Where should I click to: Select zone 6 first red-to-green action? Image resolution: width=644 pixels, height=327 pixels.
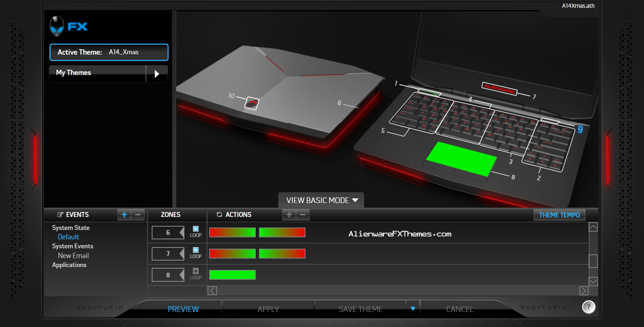tap(232, 232)
